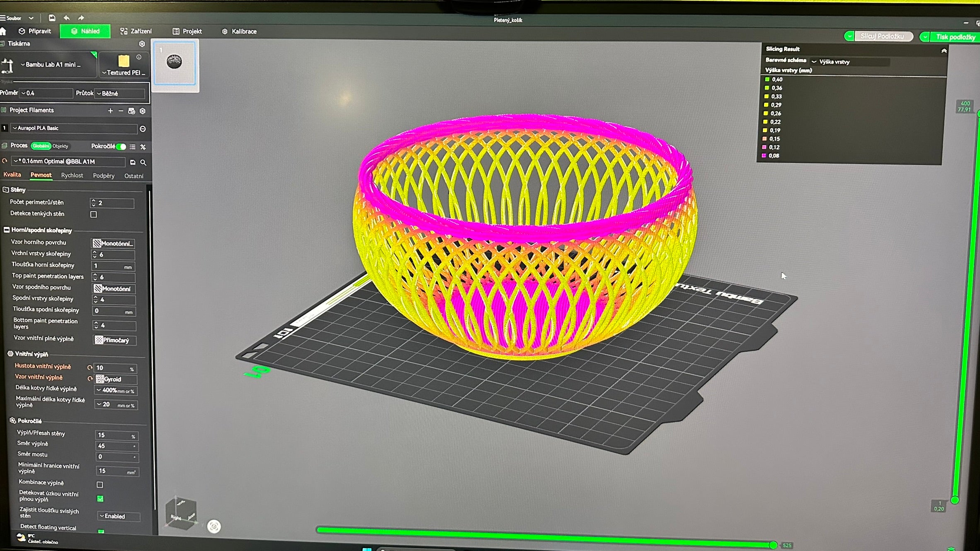Open the Podpěry settings tab

tap(104, 176)
